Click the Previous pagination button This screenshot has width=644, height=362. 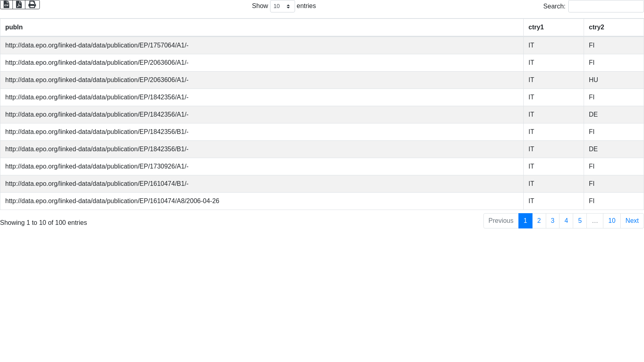point(501,221)
